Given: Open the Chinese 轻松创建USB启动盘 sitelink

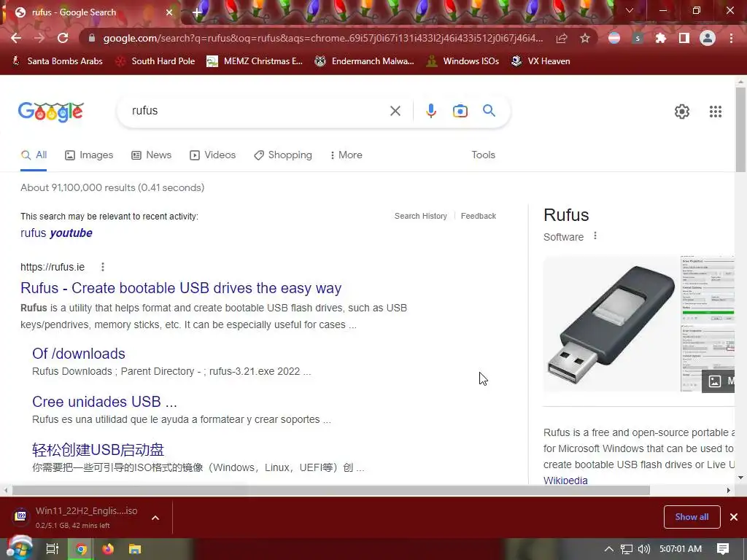Looking at the screenshot, I should [x=98, y=449].
